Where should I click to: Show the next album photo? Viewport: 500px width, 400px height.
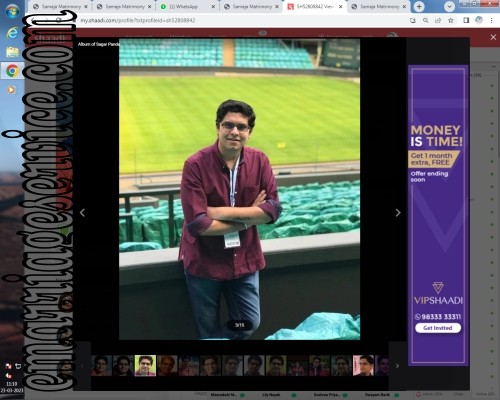tap(398, 213)
